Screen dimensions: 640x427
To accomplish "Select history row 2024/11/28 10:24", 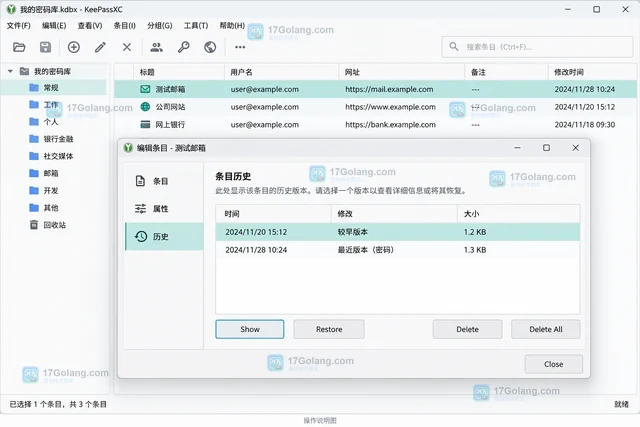I will [x=398, y=250].
